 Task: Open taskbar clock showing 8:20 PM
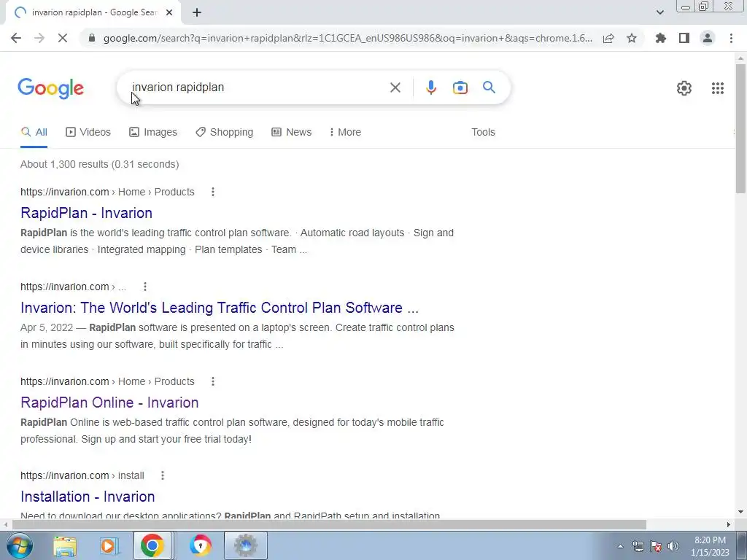(711, 546)
